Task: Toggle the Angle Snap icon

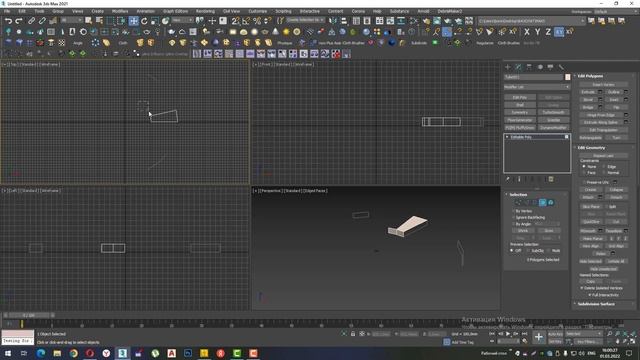Action: point(246,21)
